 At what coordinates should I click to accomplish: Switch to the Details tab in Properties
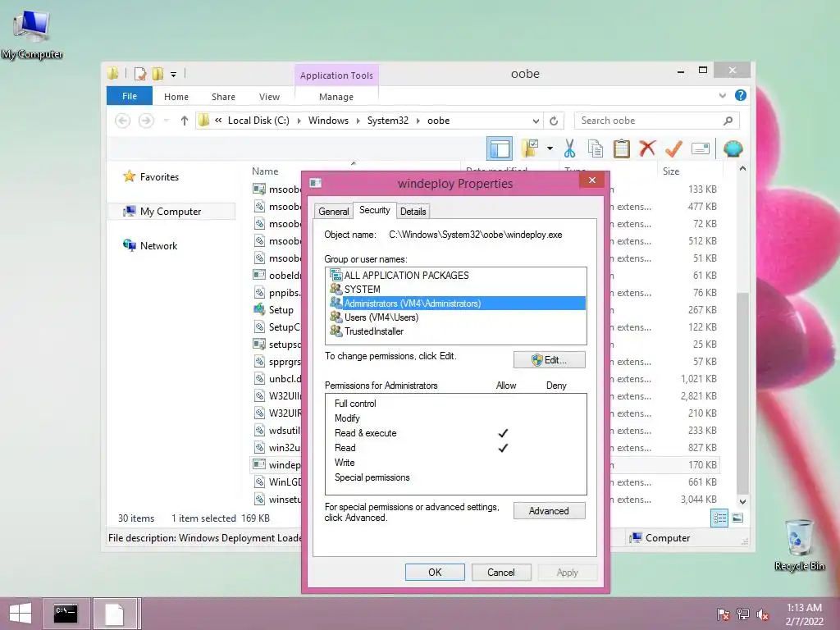click(x=413, y=211)
